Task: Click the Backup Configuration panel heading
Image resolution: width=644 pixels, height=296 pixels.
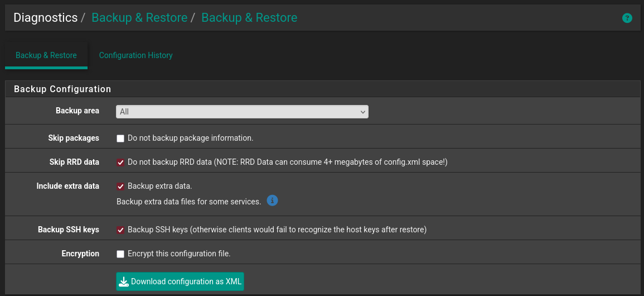Action: coord(62,89)
